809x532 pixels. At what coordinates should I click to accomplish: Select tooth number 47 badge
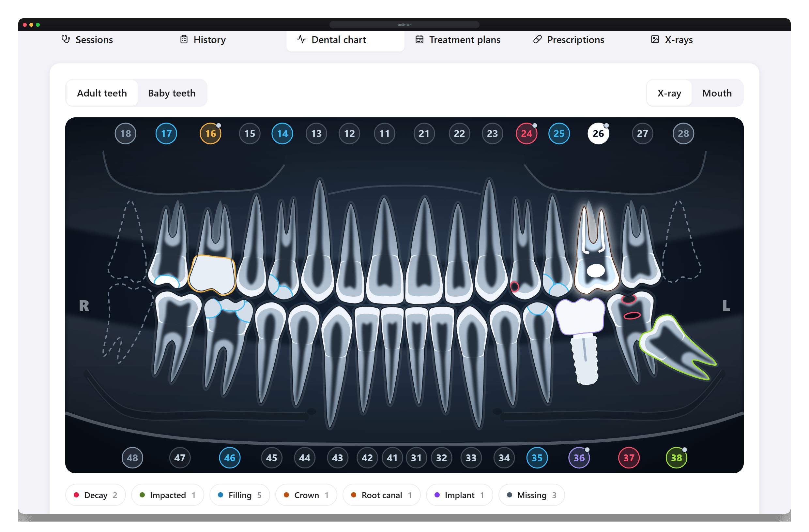coord(180,458)
